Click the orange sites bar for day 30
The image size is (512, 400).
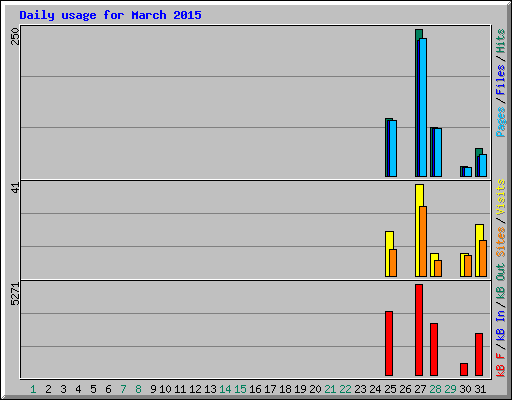468,266
